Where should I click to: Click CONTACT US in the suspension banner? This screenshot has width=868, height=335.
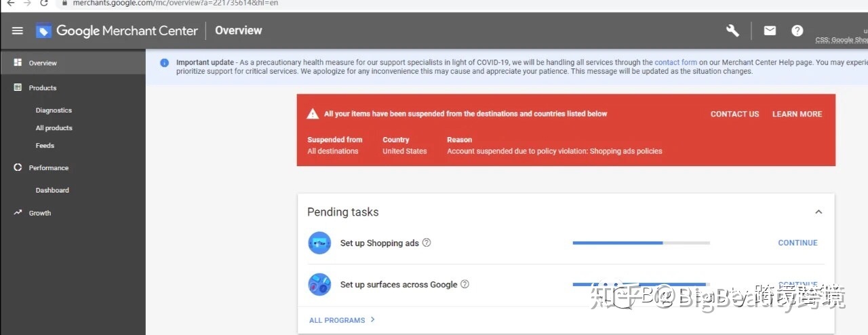[734, 114]
